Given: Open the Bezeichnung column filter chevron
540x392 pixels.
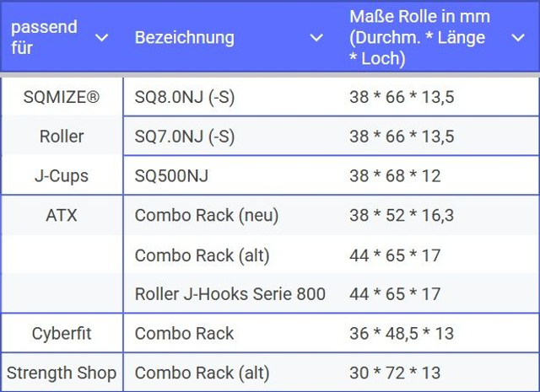Looking at the screenshot, I should click(x=316, y=38).
